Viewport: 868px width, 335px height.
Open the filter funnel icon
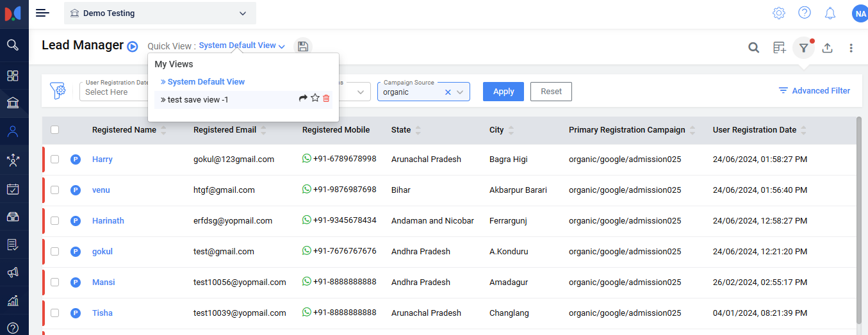point(803,47)
